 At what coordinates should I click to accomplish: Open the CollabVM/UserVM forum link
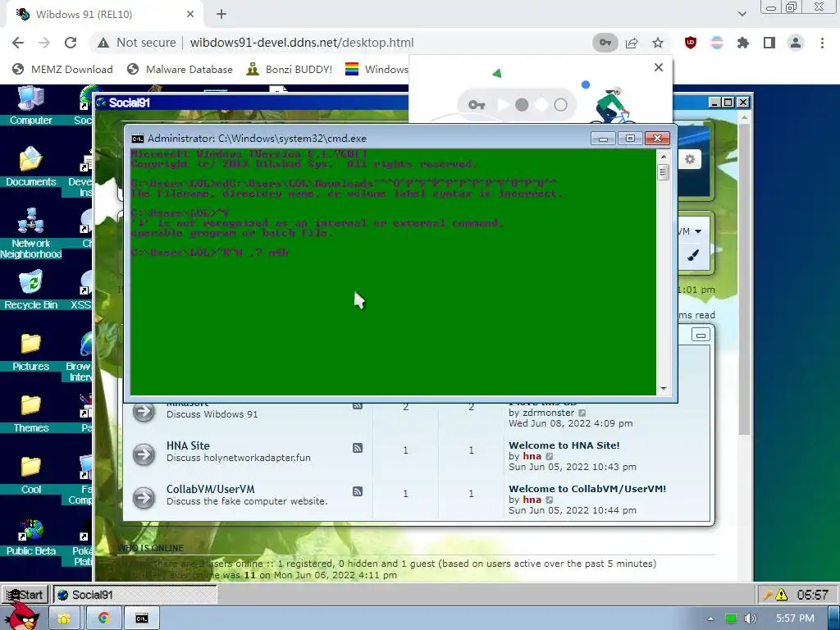click(211, 489)
